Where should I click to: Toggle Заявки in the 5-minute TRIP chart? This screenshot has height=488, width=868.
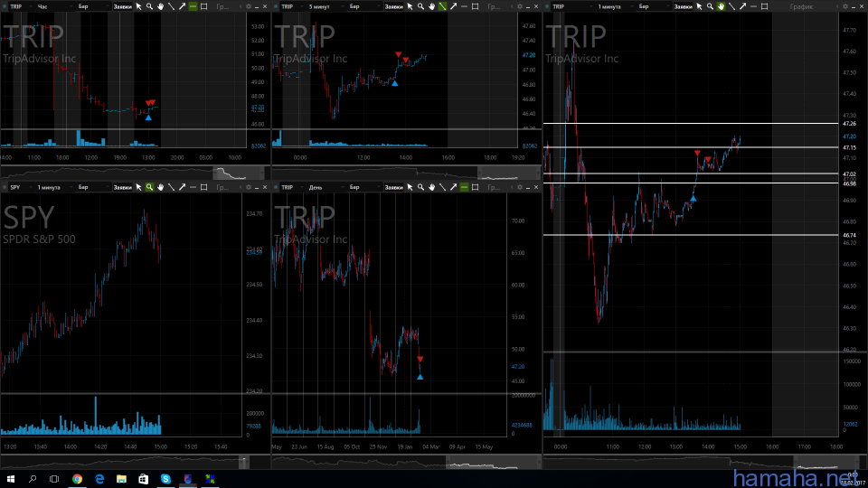pos(393,6)
